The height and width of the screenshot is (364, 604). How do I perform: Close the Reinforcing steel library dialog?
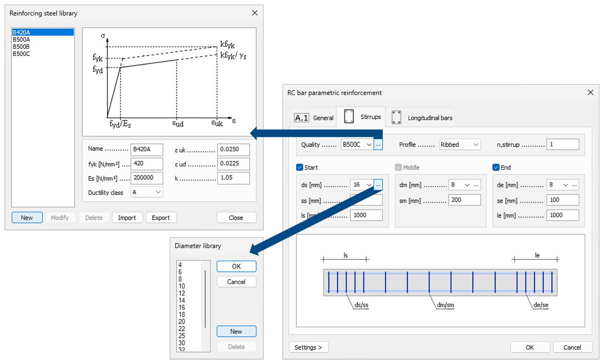(254, 13)
